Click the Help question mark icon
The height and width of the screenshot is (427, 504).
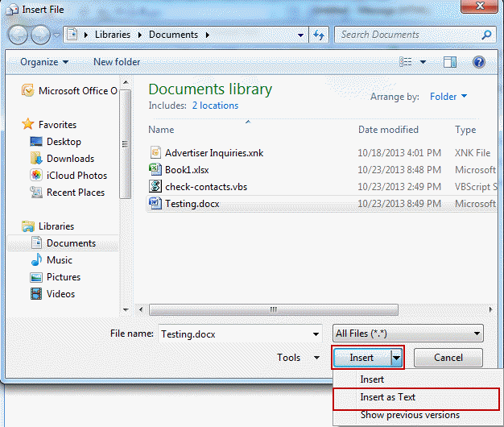(478, 62)
